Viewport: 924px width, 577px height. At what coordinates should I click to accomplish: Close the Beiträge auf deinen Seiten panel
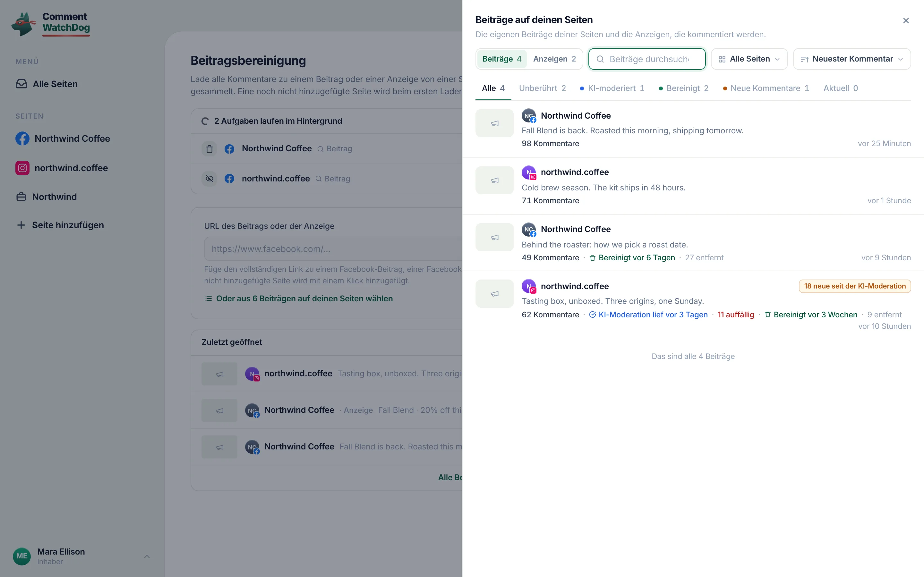906,21
